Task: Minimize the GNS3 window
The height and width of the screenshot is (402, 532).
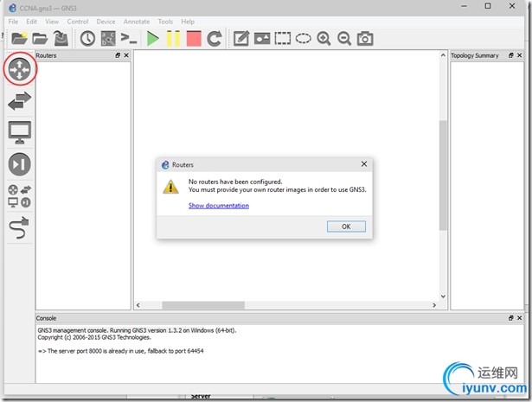Action: (465, 6)
